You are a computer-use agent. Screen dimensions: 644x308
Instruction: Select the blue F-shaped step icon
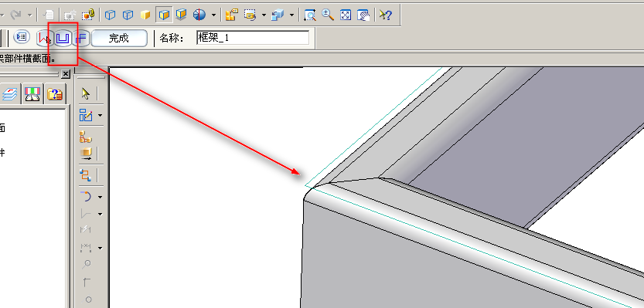(82, 38)
